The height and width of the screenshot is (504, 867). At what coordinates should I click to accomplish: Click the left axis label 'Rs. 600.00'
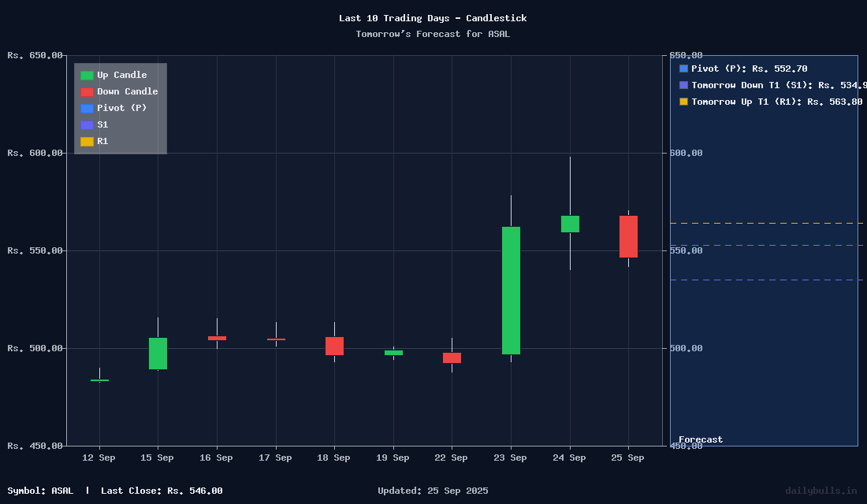(x=35, y=153)
